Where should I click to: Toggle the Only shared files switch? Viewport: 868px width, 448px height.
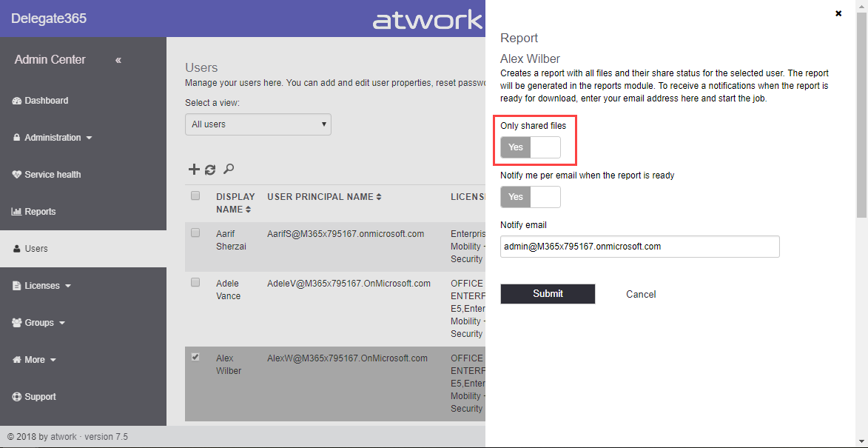(x=530, y=147)
